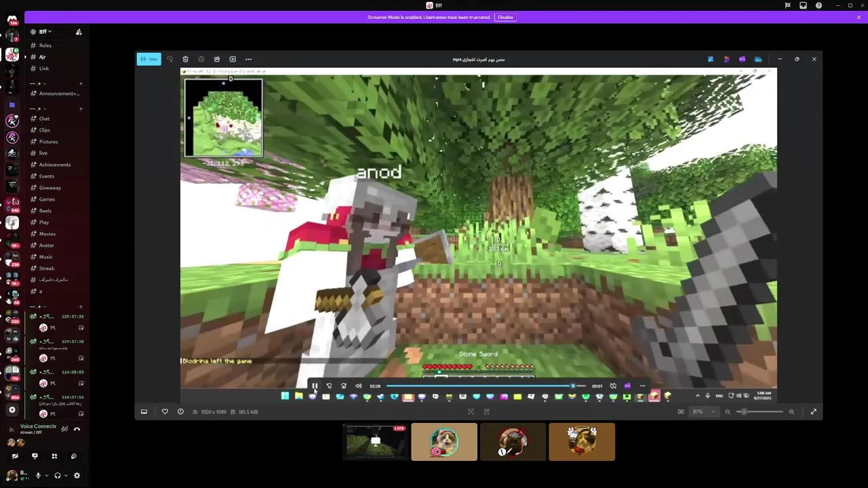Open more options dots in video controls
This screenshot has width=868, height=488.
pyautogui.click(x=642, y=386)
